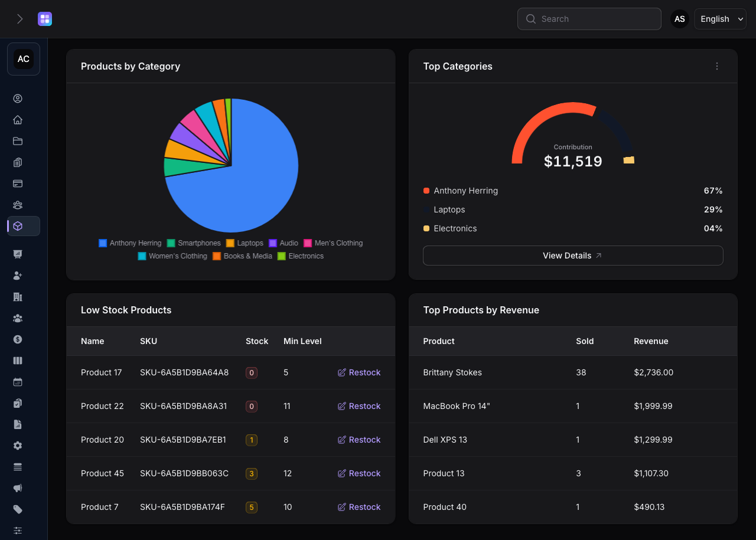Open the dollar coin sidebar icon
756x540 pixels.
[x=18, y=339]
